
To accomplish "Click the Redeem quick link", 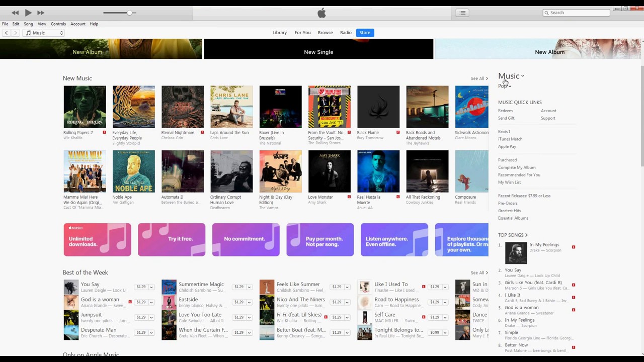I will tap(505, 111).
